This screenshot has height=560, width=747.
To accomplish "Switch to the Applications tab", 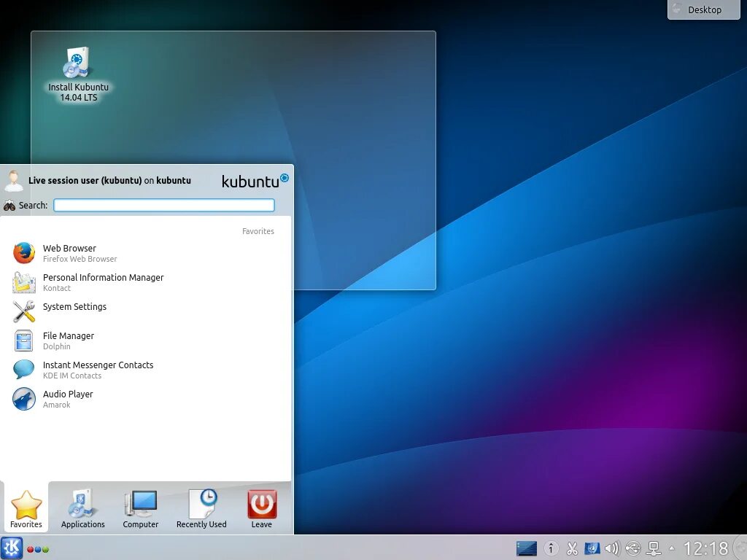I will point(83,508).
